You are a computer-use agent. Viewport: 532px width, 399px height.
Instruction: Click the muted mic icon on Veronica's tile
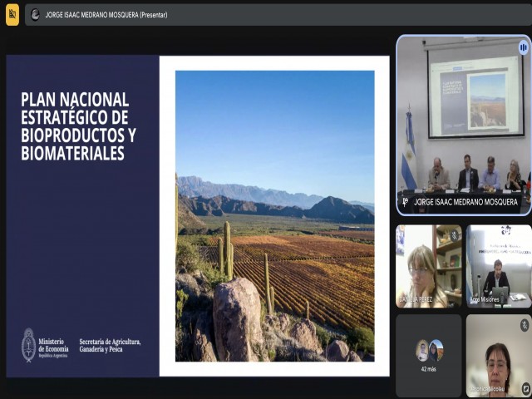(525, 324)
